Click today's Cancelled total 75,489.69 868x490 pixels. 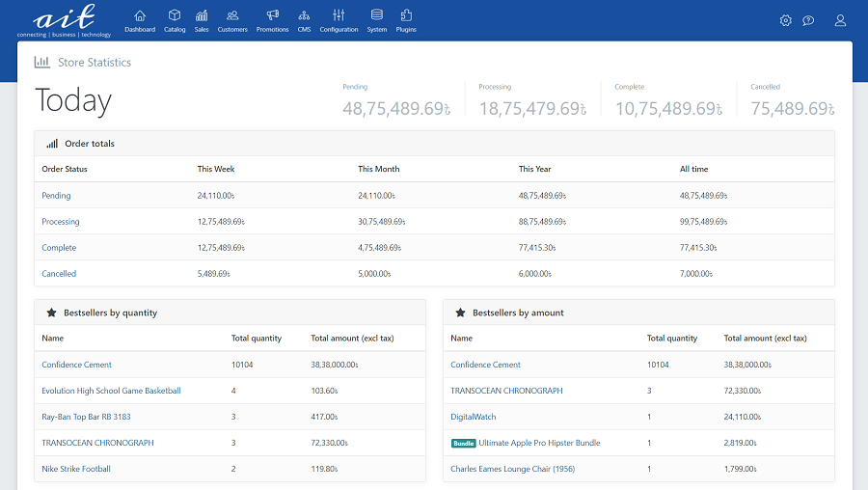(x=793, y=109)
